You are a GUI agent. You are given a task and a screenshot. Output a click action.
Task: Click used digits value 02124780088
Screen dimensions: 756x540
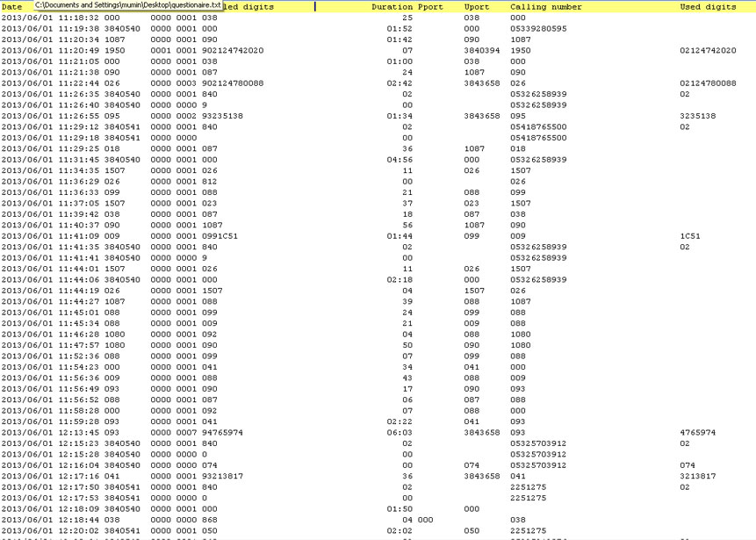pyautogui.click(x=708, y=83)
